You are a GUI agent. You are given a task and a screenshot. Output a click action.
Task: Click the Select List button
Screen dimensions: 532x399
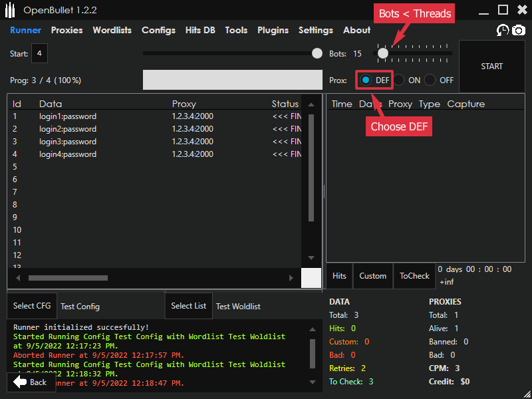point(189,306)
